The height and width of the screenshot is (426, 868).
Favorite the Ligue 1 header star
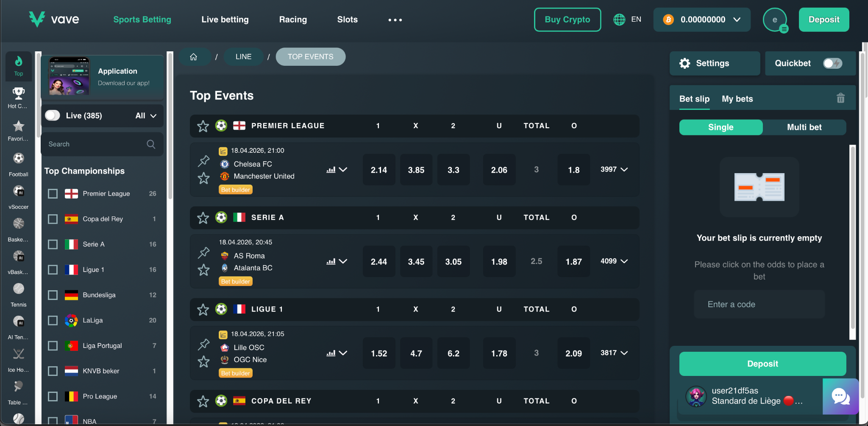[x=203, y=309]
